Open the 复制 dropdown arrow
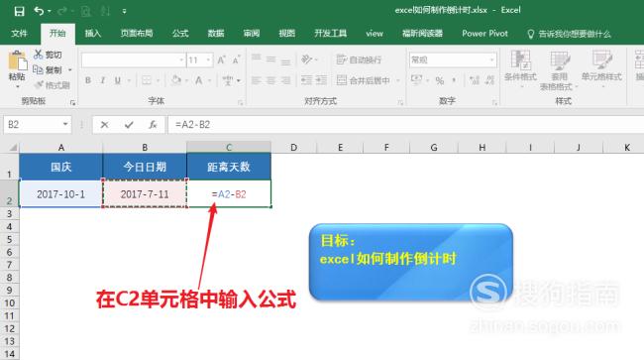 (x=69, y=69)
